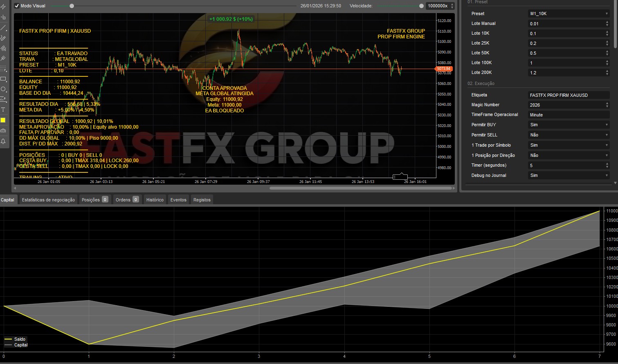Open price alerts via bell icon
618x364 pixels.
coord(3,141)
